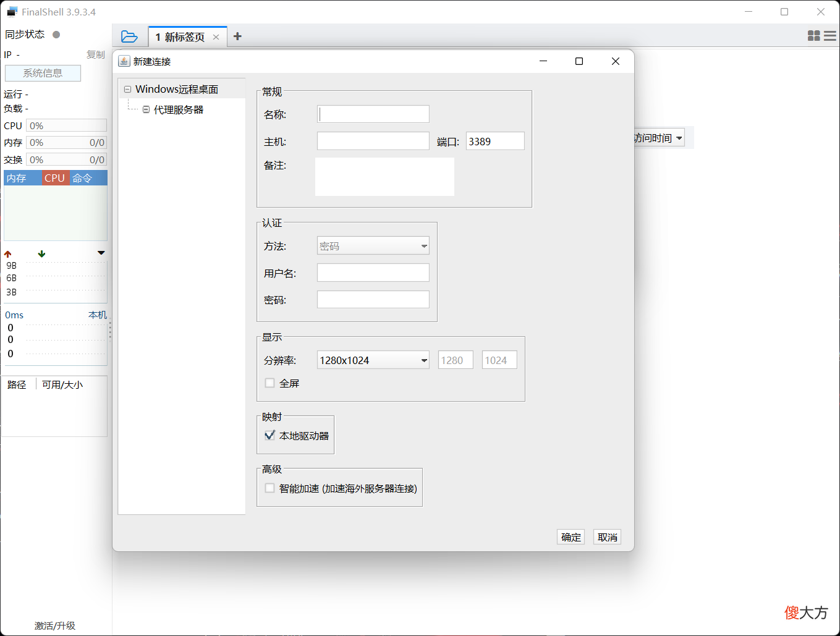Close the 新标签页 tab
840x636 pixels.
point(216,37)
